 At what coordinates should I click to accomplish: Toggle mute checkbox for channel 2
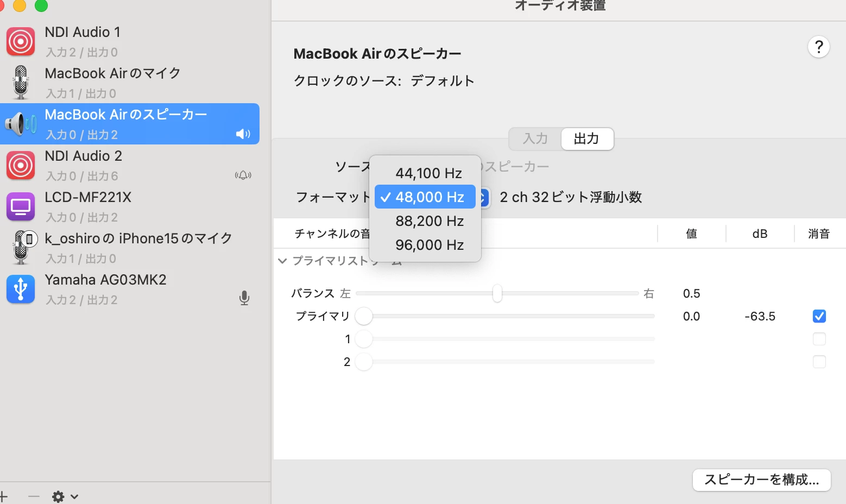point(819,362)
